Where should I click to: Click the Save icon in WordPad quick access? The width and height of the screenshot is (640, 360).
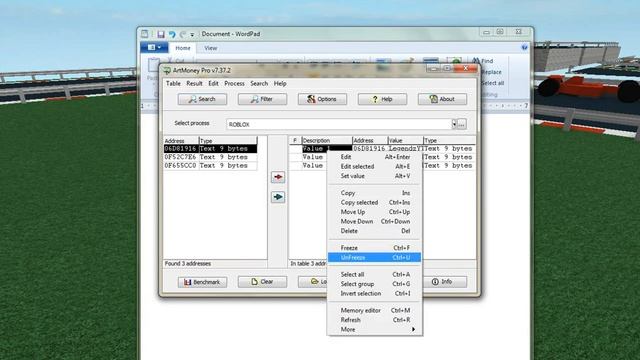(161, 34)
